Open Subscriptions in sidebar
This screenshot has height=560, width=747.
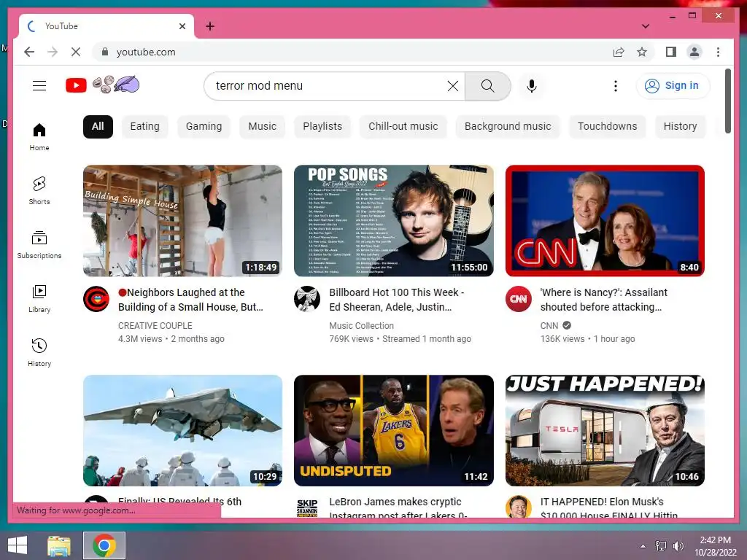pos(39,245)
